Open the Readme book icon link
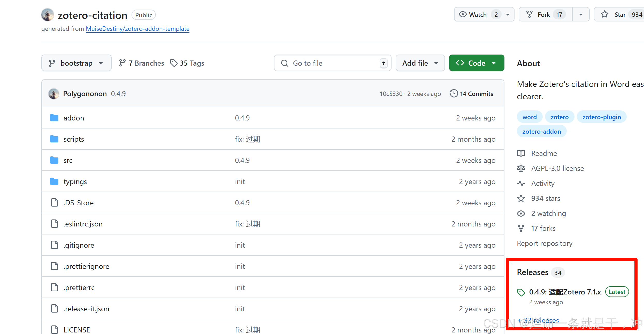Screen dimensions: 644x334 click(521, 153)
